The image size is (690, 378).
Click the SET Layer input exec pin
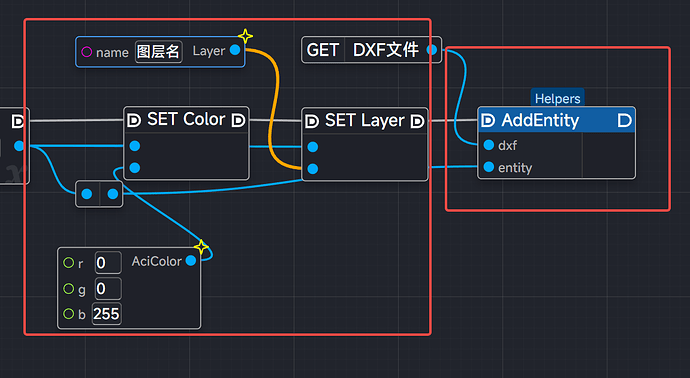pos(312,121)
